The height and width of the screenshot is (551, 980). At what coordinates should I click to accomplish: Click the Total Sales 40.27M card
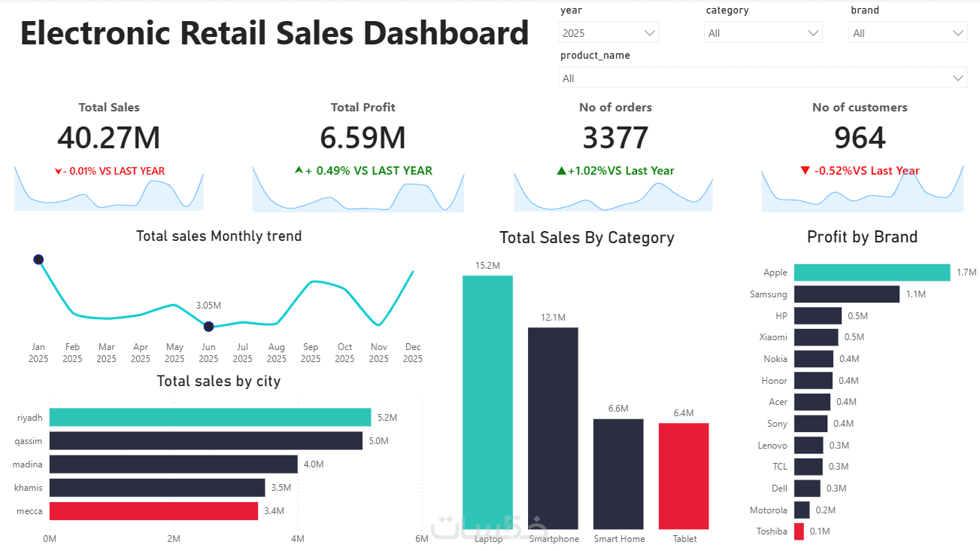pos(109,138)
